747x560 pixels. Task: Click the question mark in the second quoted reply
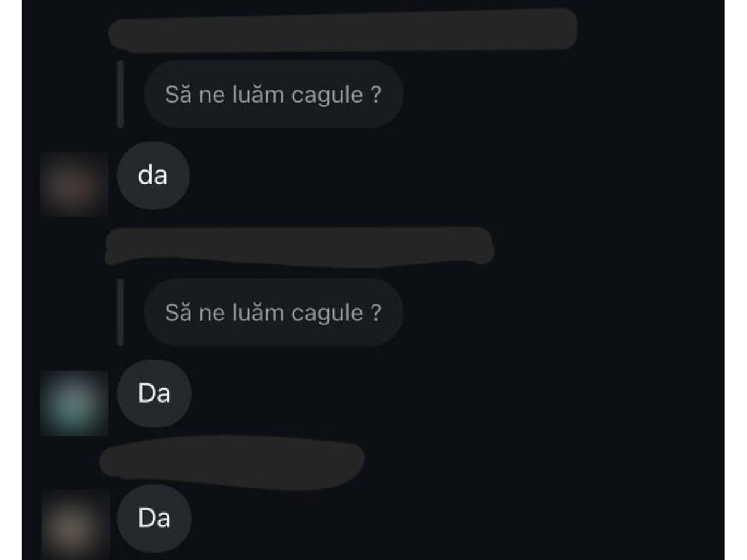pyautogui.click(x=375, y=313)
